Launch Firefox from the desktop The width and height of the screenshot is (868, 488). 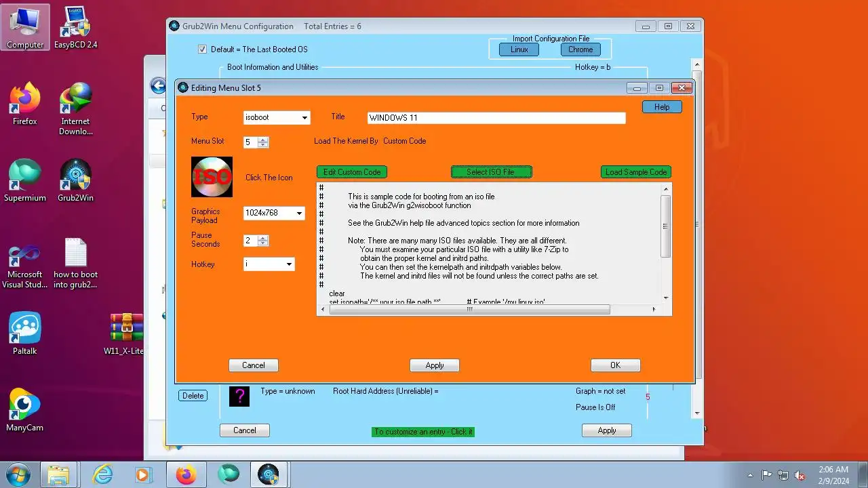coord(25,104)
